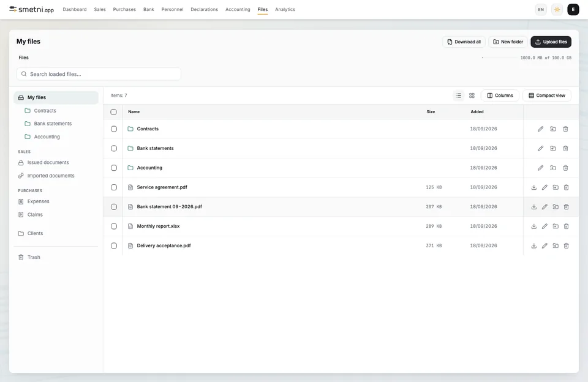The height and width of the screenshot is (382, 588).
Task: Select the Bank statements folder checkbox
Action: coord(114,148)
